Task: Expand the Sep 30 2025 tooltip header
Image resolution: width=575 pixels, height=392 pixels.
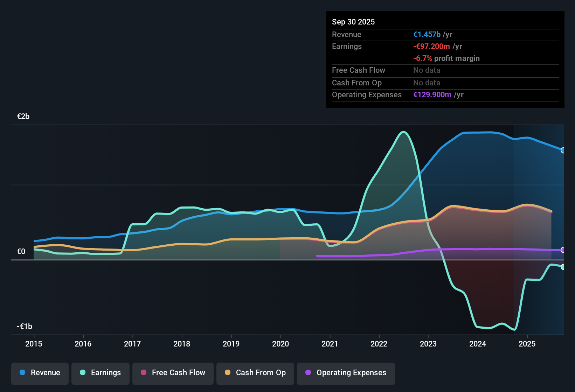Action: pos(353,22)
